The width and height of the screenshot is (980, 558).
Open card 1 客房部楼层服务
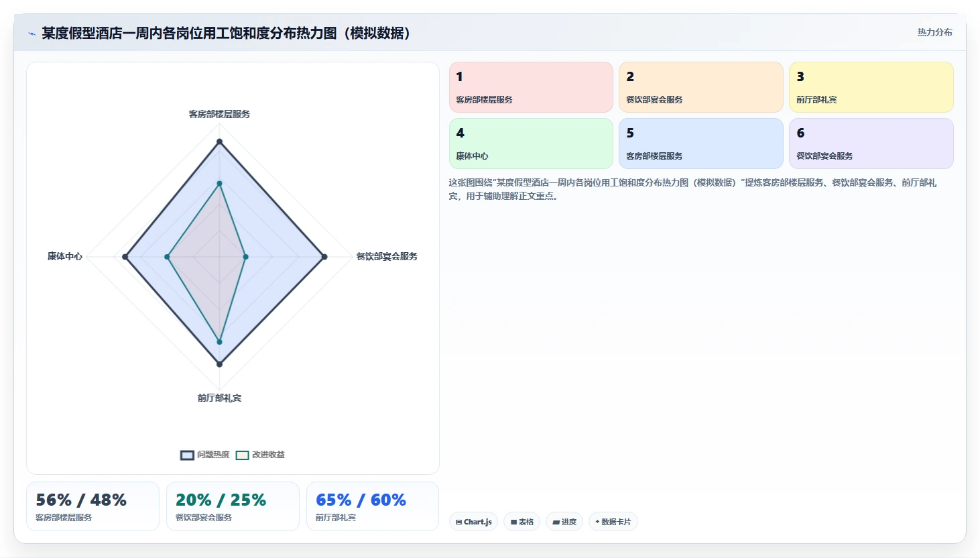531,87
